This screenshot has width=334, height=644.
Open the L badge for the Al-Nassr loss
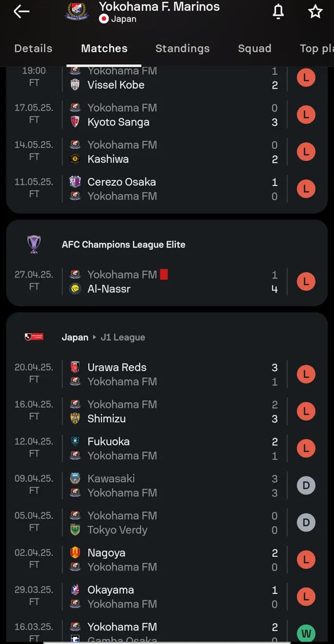point(306,281)
